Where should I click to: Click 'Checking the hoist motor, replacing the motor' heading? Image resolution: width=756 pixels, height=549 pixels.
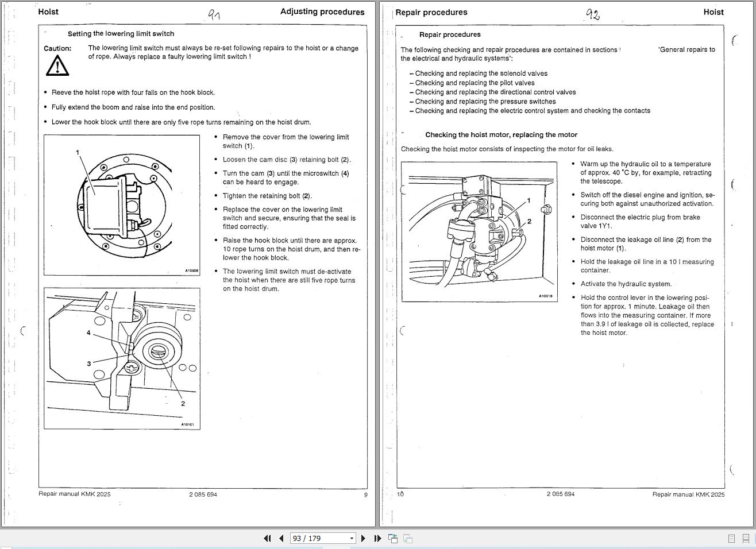pyautogui.click(x=501, y=135)
